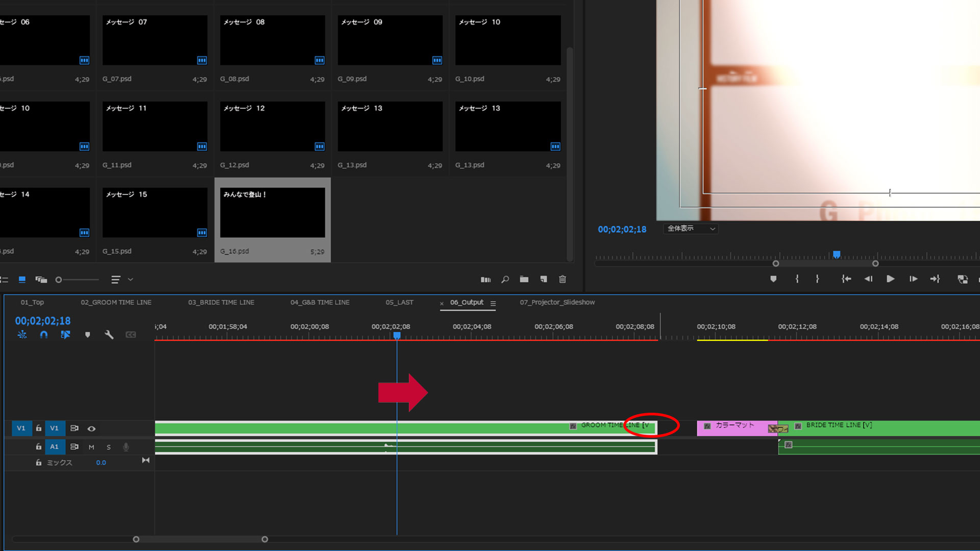Click the New Item icon

tap(544, 280)
